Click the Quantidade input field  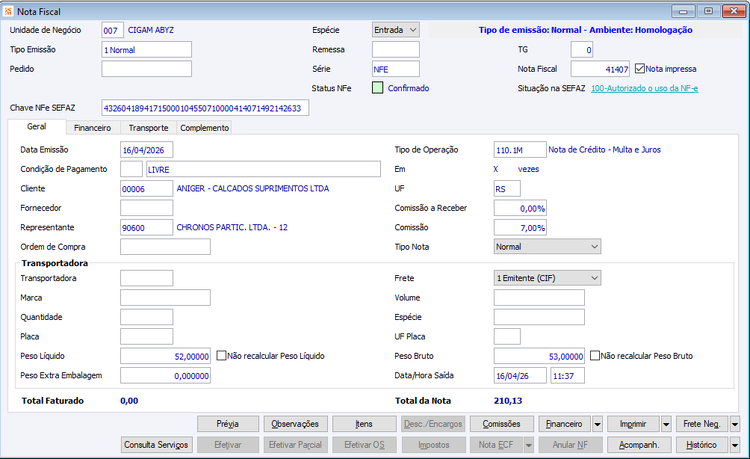(146, 317)
